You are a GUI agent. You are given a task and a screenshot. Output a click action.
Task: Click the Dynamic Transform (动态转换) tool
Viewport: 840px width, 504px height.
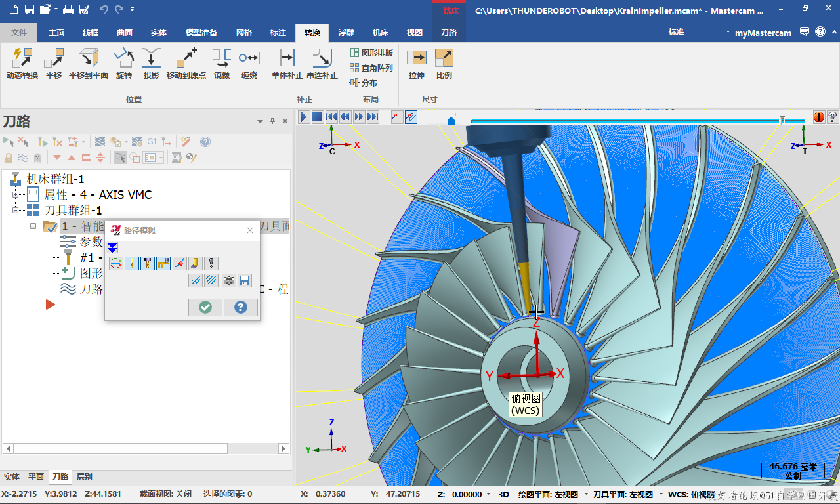coord(22,64)
